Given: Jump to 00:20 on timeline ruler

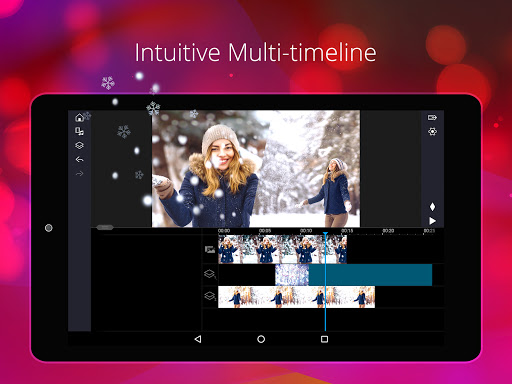Looking at the screenshot, I should tap(388, 231).
